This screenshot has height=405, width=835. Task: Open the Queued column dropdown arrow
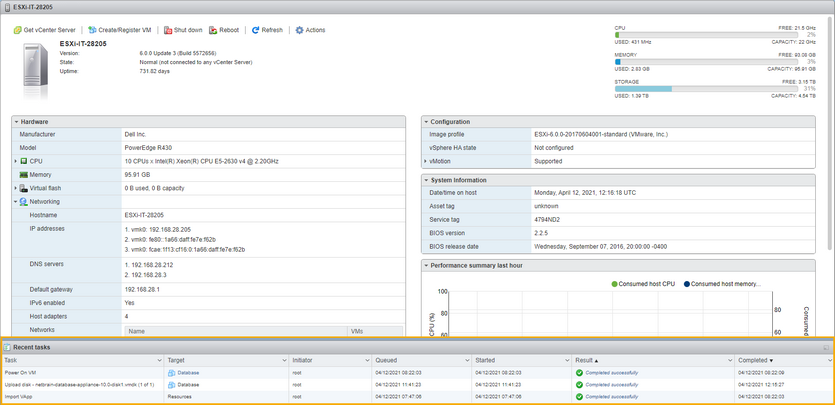pyautogui.click(x=468, y=361)
